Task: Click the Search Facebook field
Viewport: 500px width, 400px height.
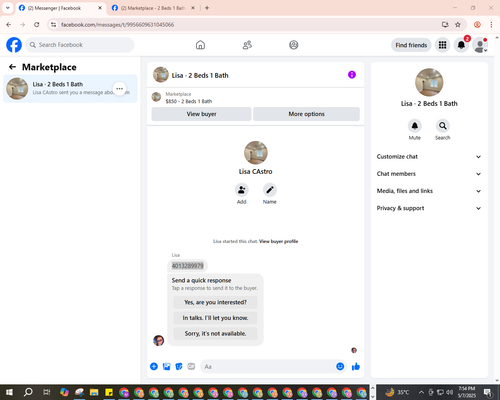Action: pos(80,45)
